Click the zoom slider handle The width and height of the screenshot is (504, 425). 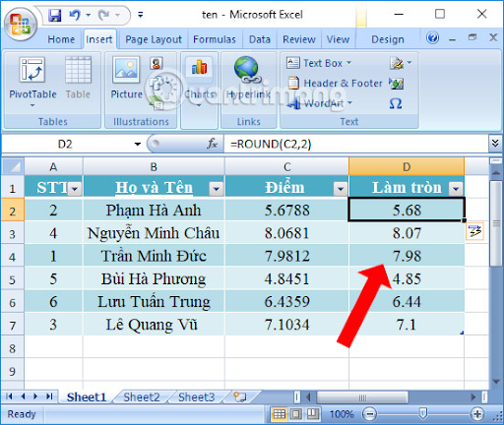(423, 414)
